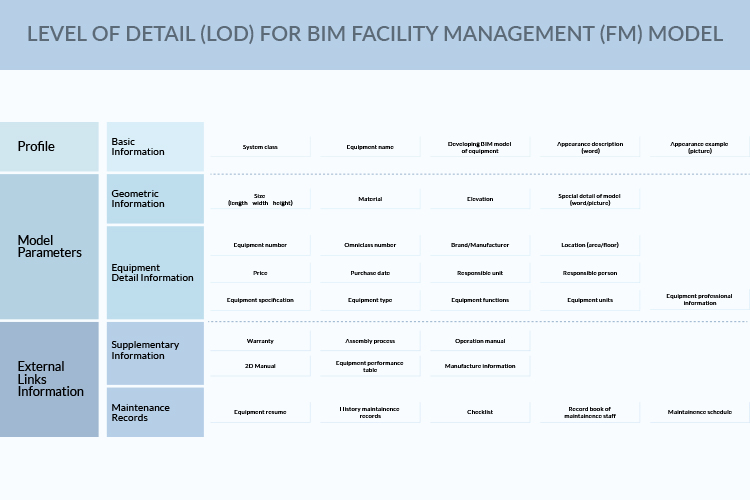750x500 pixels.
Task: Select the 'Maintainence schedule' cell
Action: (x=700, y=412)
